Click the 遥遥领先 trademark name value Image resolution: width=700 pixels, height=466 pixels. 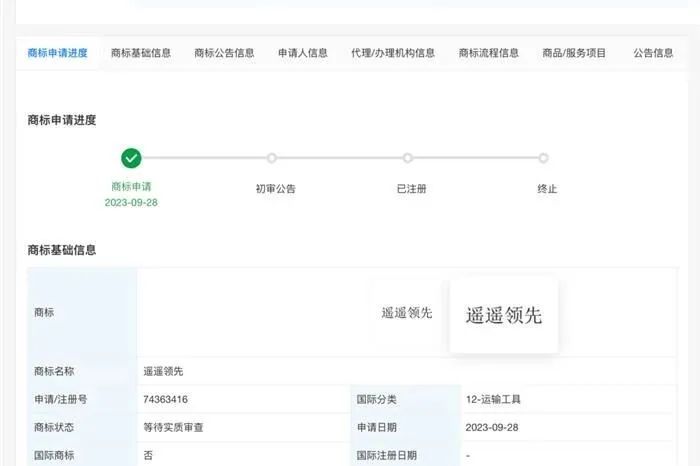click(x=163, y=371)
